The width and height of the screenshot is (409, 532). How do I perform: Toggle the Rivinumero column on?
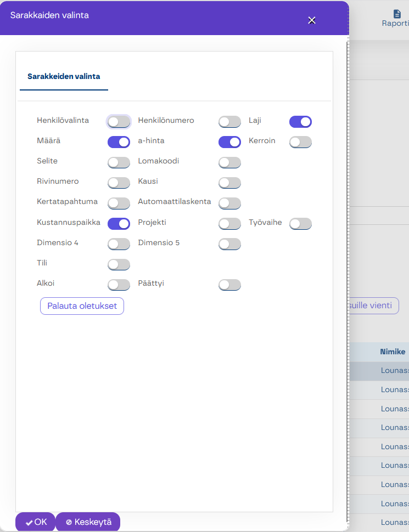[119, 183]
